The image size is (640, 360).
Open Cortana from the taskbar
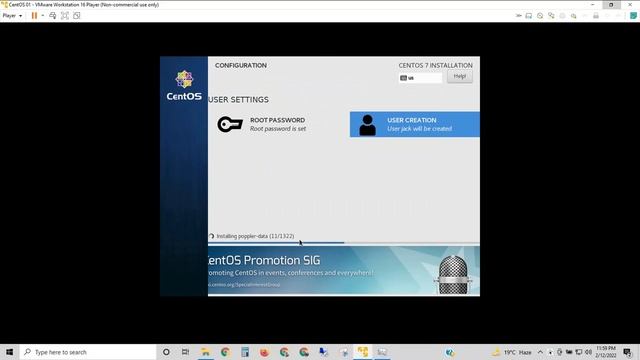(x=166, y=352)
